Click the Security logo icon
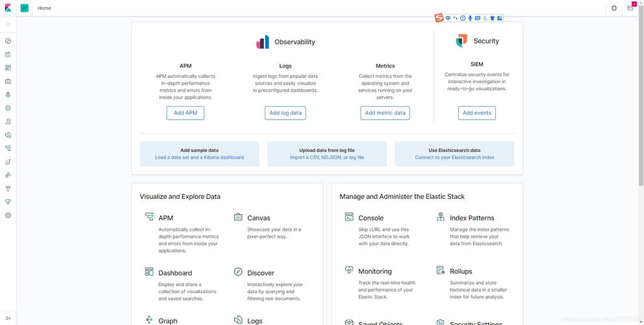This screenshot has width=644, height=325. tap(461, 41)
